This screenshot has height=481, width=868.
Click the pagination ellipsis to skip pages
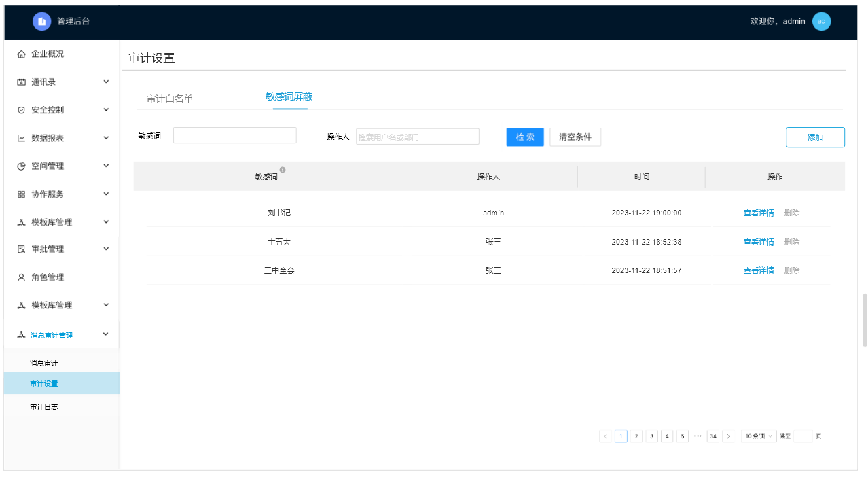[698, 436]
